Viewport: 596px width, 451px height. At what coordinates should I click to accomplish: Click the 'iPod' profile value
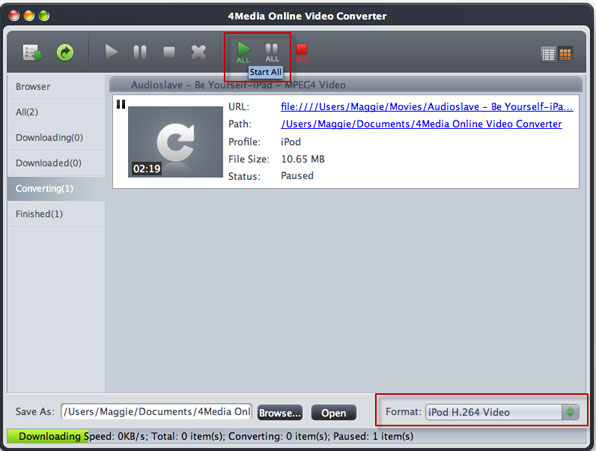(291, 142)
